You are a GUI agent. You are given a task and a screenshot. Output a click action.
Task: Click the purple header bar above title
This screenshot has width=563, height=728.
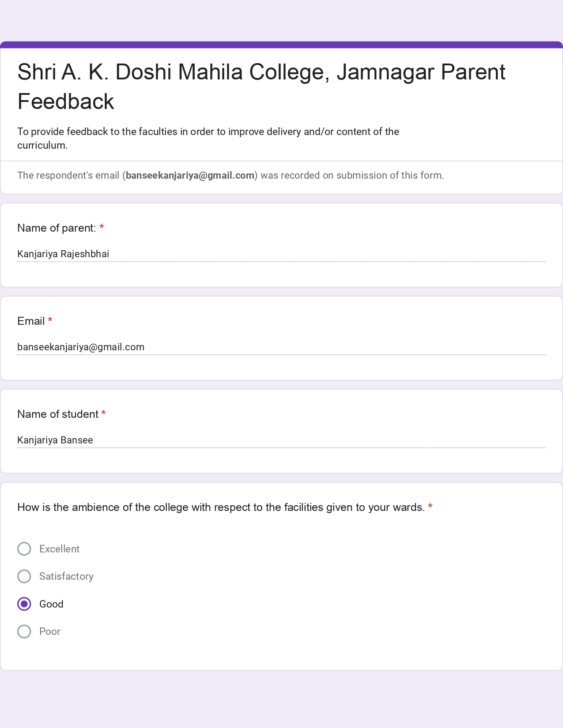click(x=281, y=45)
